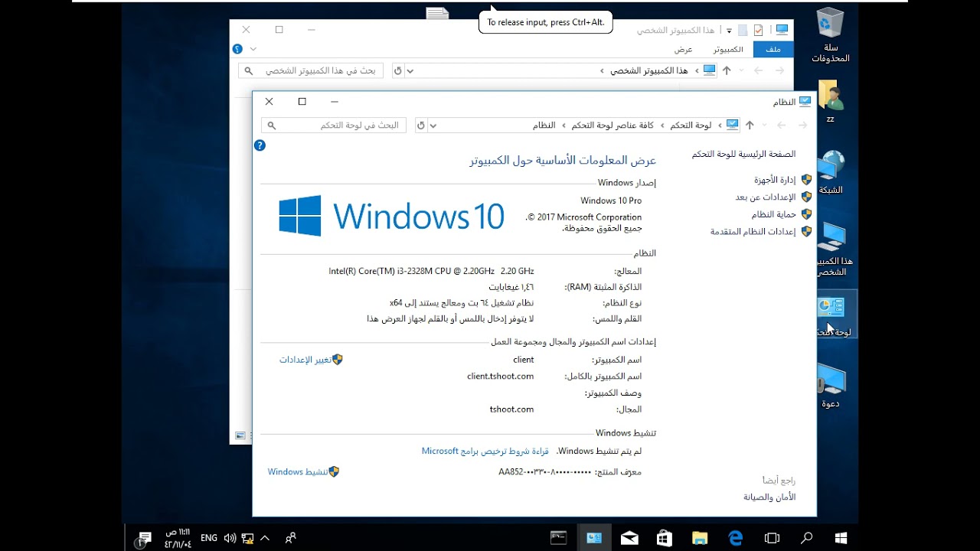Click the blue help icon in System window

(x=260, y=145)
